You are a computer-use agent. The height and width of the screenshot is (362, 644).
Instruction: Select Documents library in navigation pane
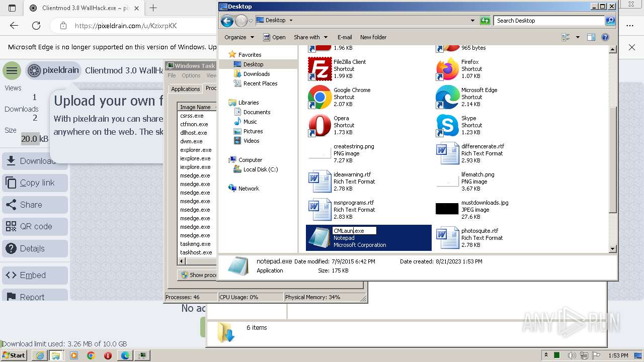[257, 112]
